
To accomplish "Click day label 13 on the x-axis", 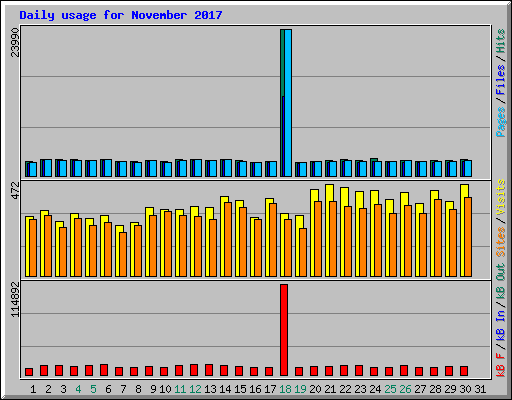I will pyautogui.click(x=210, y=389).
